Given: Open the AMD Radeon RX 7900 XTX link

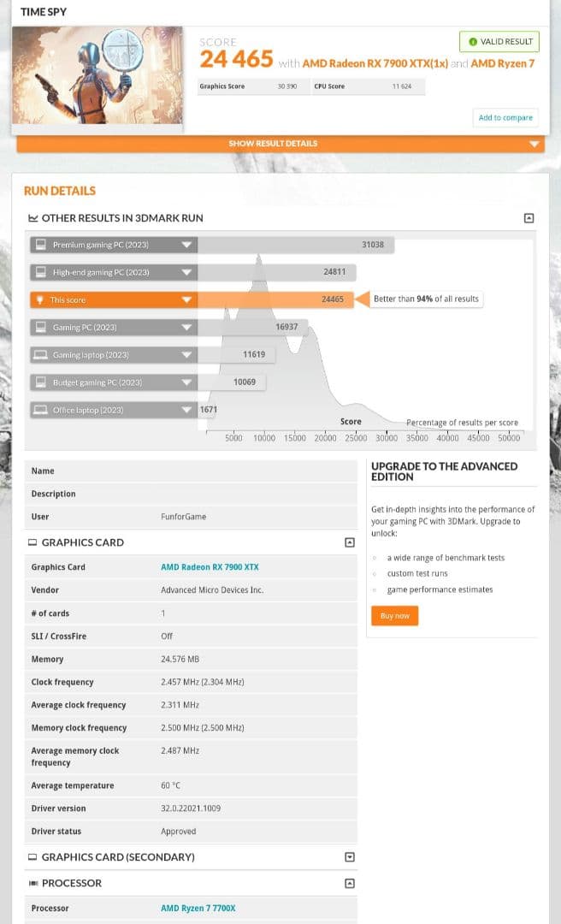Looking at the screenshot, I should click(210, 567).
